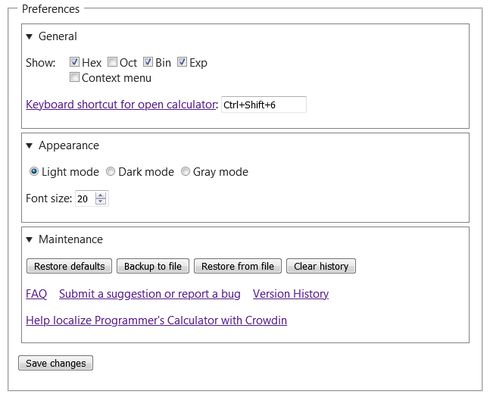Open the FAQ link
Screen dimensions: 490x400
[36, 294]
